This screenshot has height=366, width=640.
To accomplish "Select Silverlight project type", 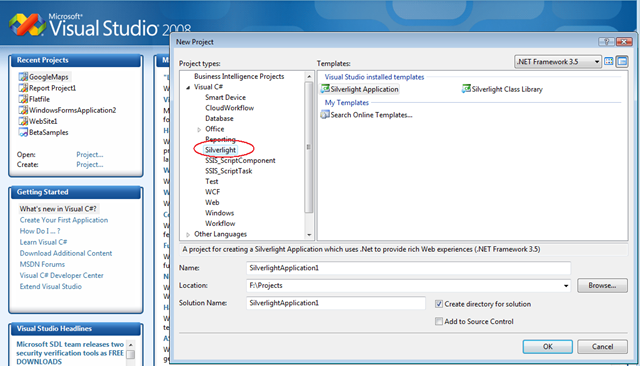I will [x=220, y=150].
